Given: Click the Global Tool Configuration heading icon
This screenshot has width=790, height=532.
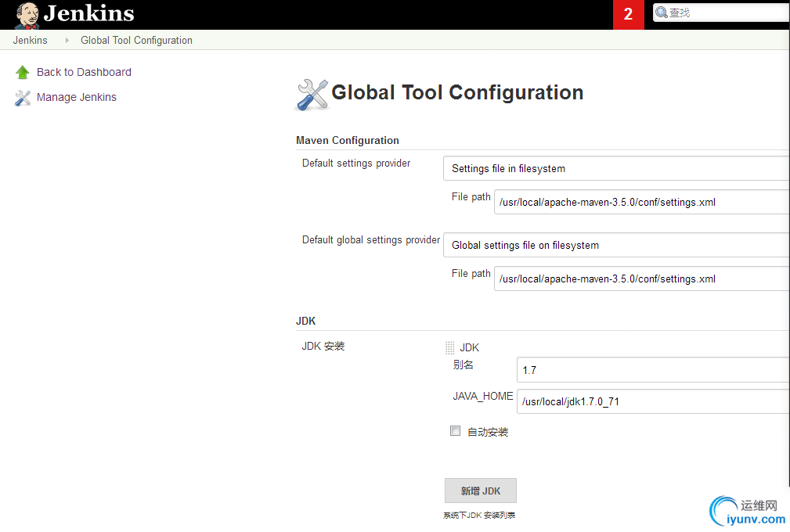Looking at the screenshot, I should point(312,95).
